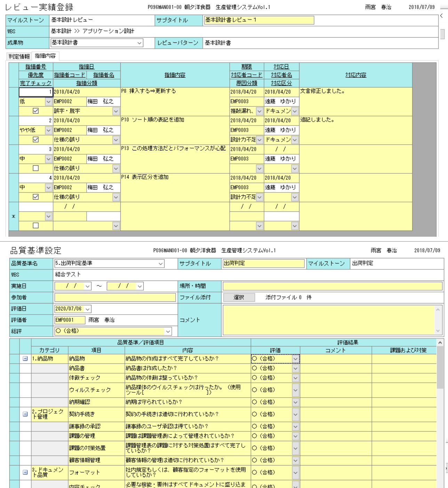448x488 pixels.
Task: Collapse the 2.プロジェクト管理 category group
Action: 25,414
